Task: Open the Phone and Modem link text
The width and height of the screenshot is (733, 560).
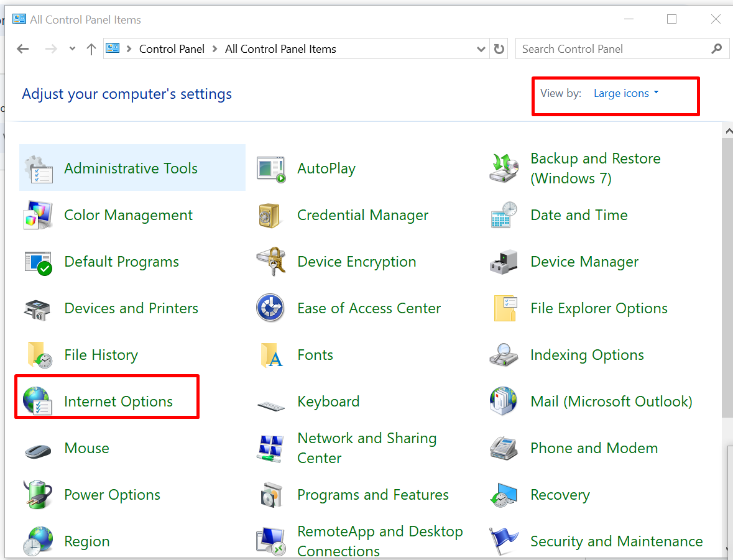Action: pyautogui.click(x=594, y=448)
